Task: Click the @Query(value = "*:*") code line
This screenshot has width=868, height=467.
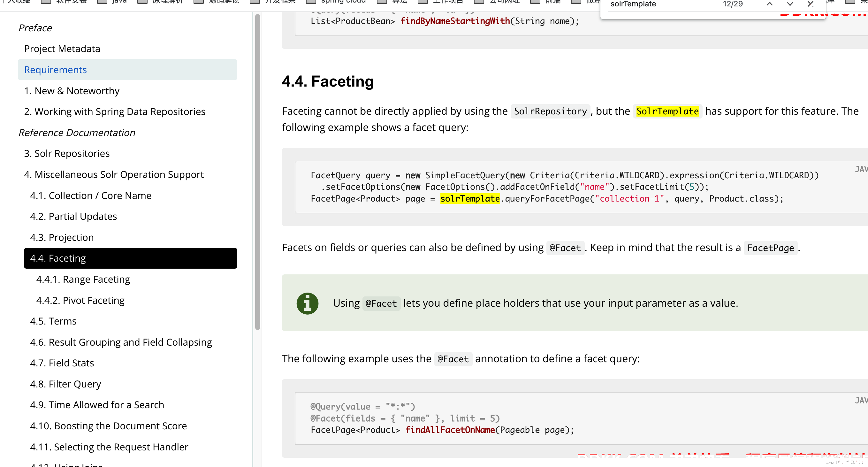Action: 362,407
